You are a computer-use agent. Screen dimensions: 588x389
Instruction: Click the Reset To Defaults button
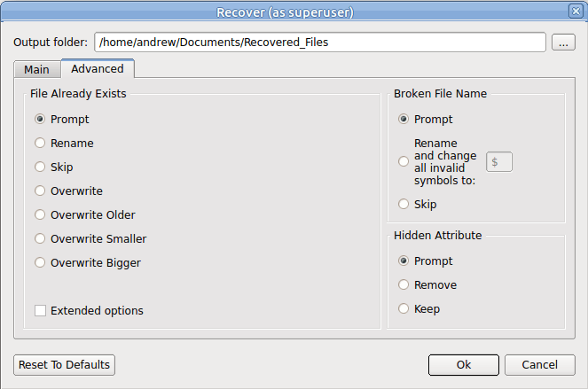64,365
